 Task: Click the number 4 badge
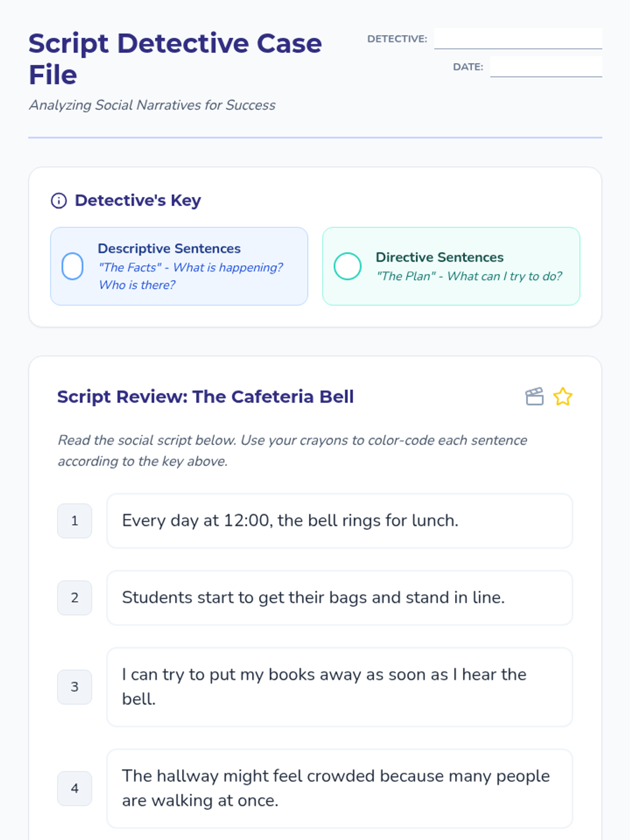click(75, 788)
